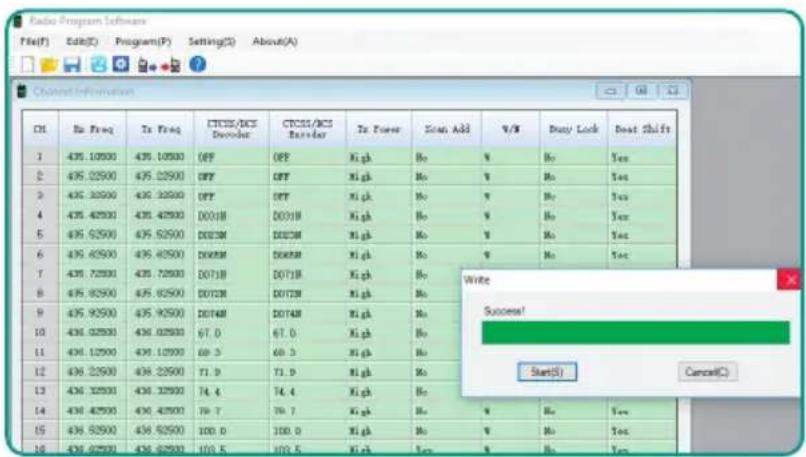This screenshot has height=457, width=806.
Task: Click the Tx Power column header
Action: click(x=379, y=130)
